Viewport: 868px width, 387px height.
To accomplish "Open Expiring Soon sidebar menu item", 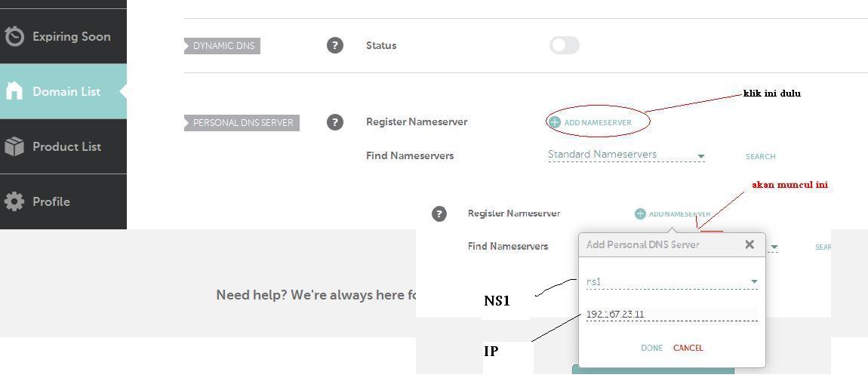I will point(71,36).
